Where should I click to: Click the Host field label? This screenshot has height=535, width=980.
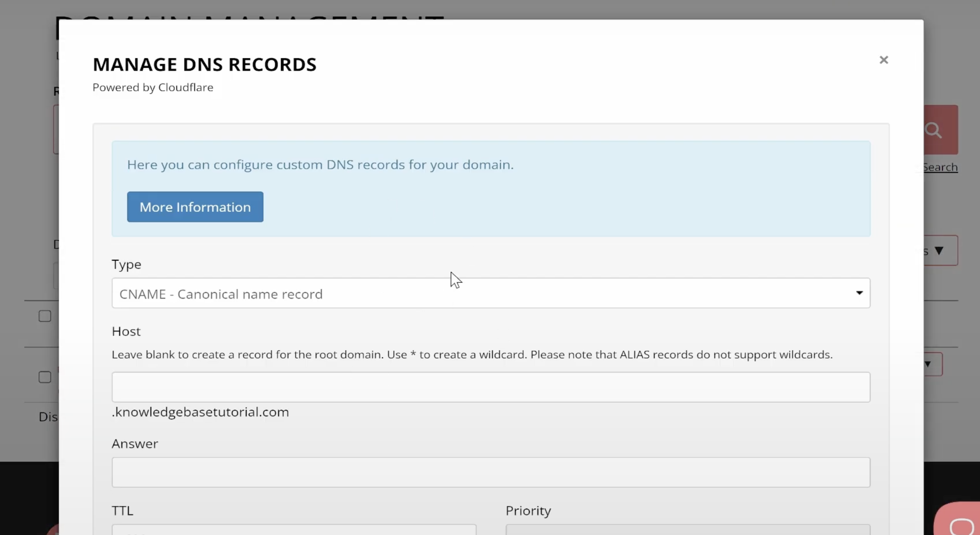[126, 331]
